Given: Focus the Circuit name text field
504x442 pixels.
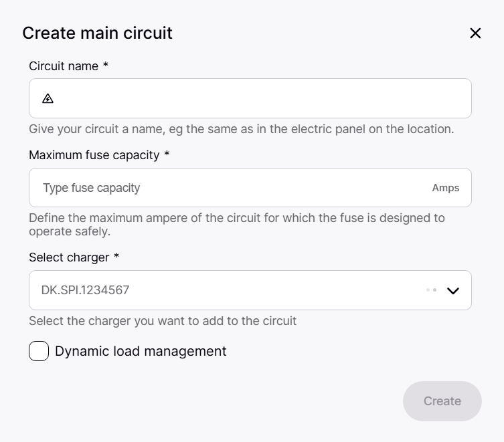Looking at the screenshot, I should coord(261,98).
